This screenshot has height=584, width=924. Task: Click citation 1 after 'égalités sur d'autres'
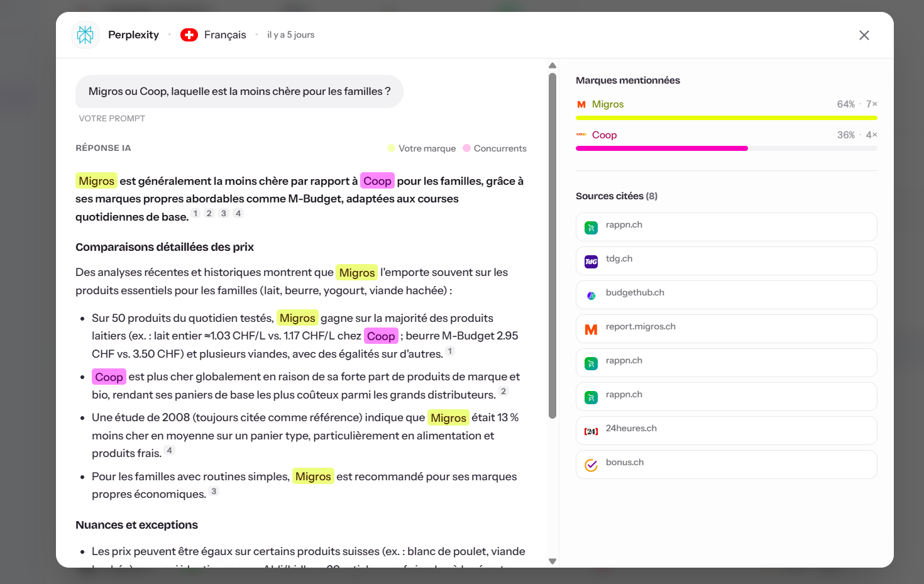(x=450, y=351)
